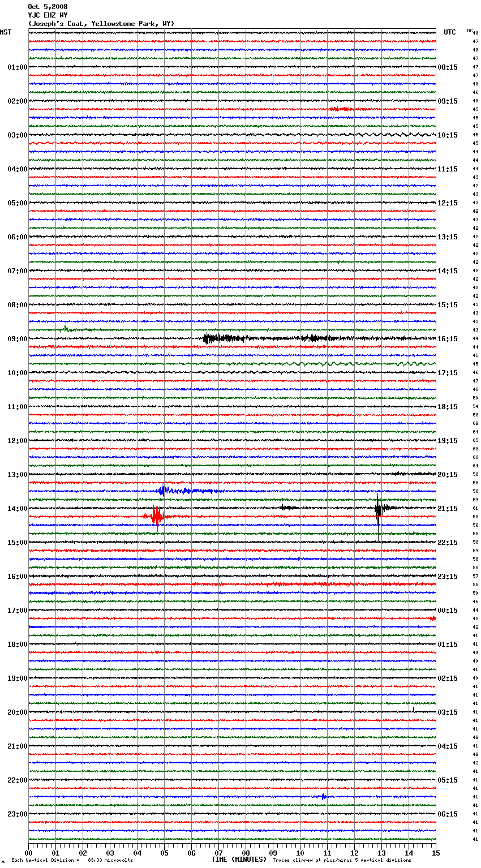This screenshot has height=868, width=481.
Task: Click the DC offset value 68
Action: (x=475, y=457)
